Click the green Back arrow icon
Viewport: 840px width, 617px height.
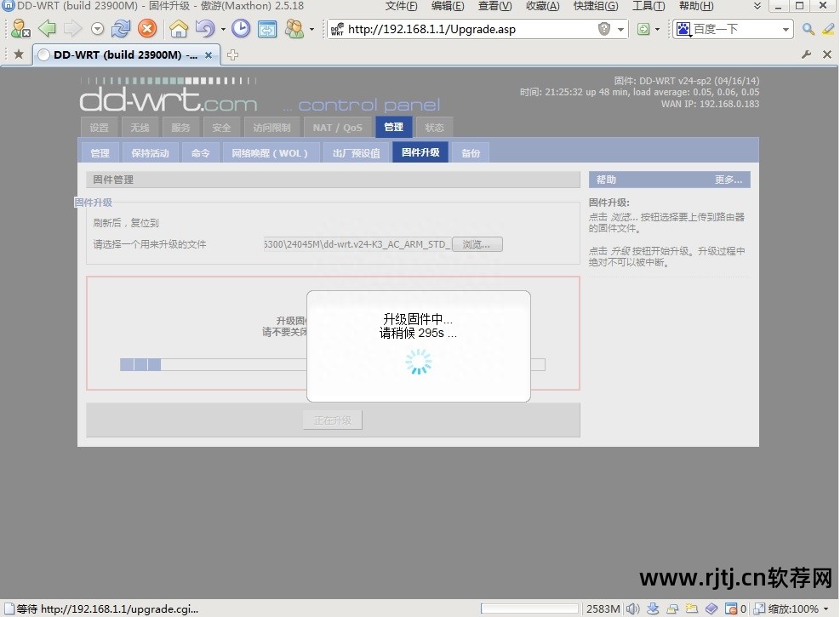pos(48,28)
